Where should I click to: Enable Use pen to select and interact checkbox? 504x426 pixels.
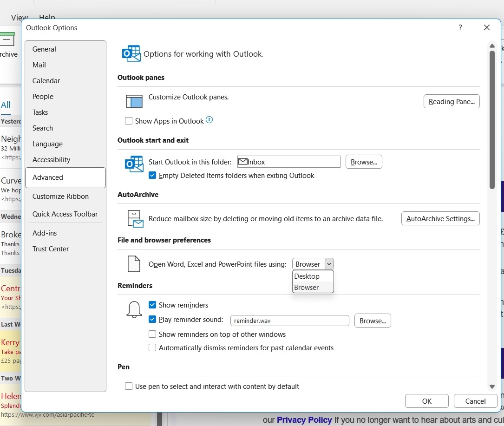click(x=129, y=386)
